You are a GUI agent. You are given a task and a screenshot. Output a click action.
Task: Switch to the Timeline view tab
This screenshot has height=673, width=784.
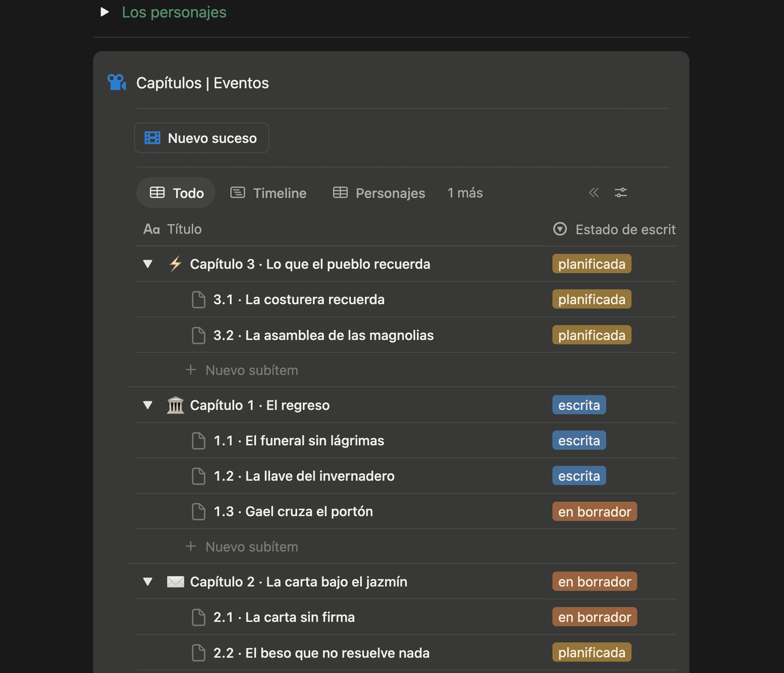coord(269,193)
